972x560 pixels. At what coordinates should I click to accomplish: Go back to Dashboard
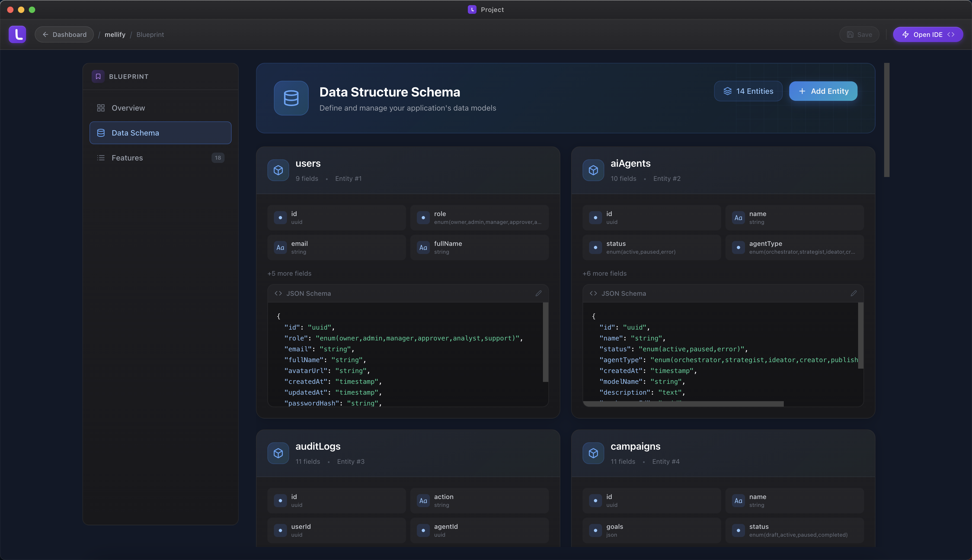coord(64,35)
